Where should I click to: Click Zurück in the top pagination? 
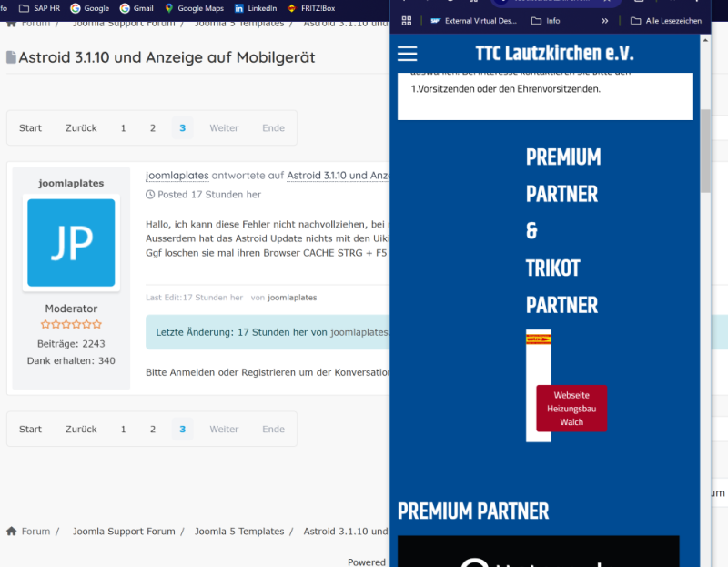click(x=81, y=128)
